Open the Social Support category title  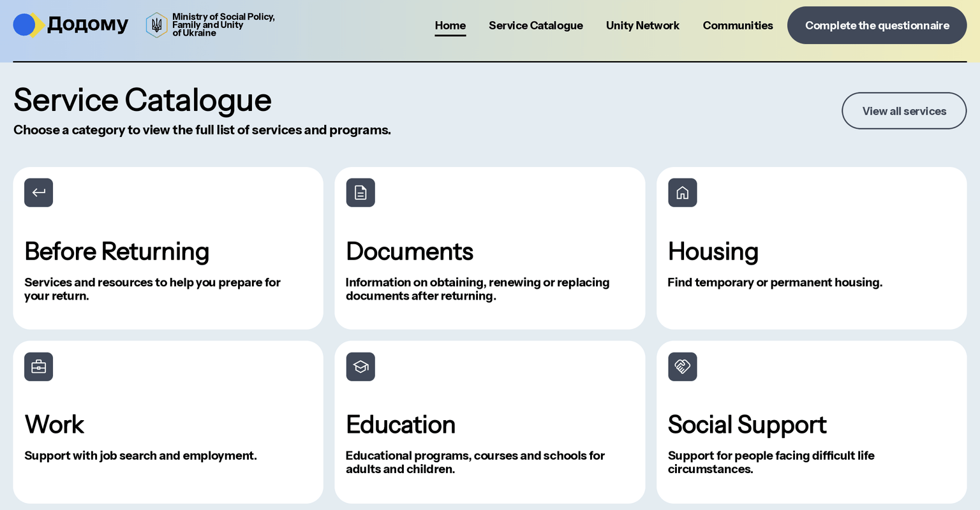(747, 425)
